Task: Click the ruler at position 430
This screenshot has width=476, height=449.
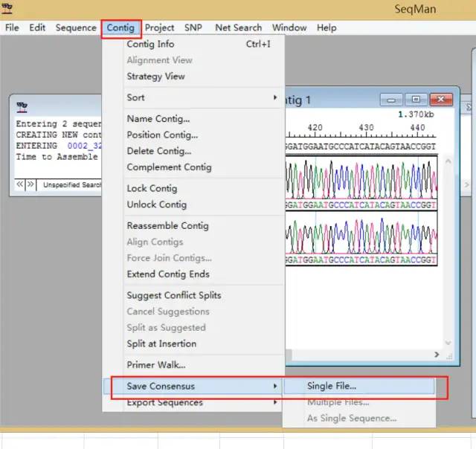Action: [366, 128]
